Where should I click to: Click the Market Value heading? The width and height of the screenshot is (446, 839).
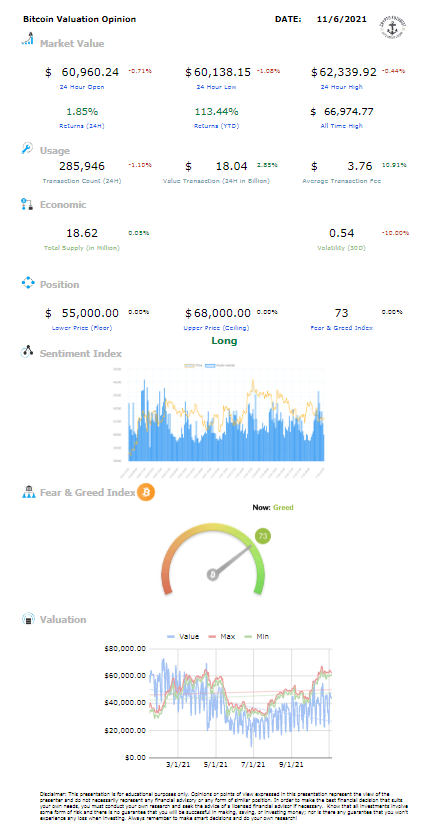point(72,44)
